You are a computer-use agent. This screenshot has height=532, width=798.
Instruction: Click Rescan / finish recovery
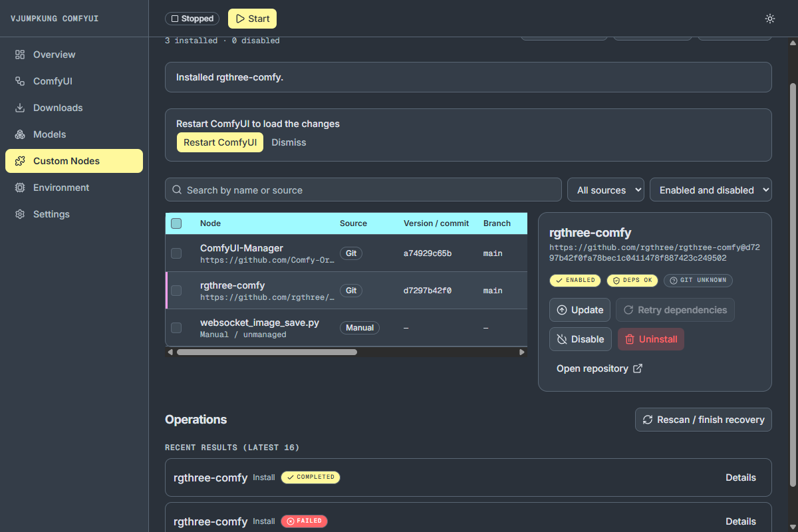(704, 420)
